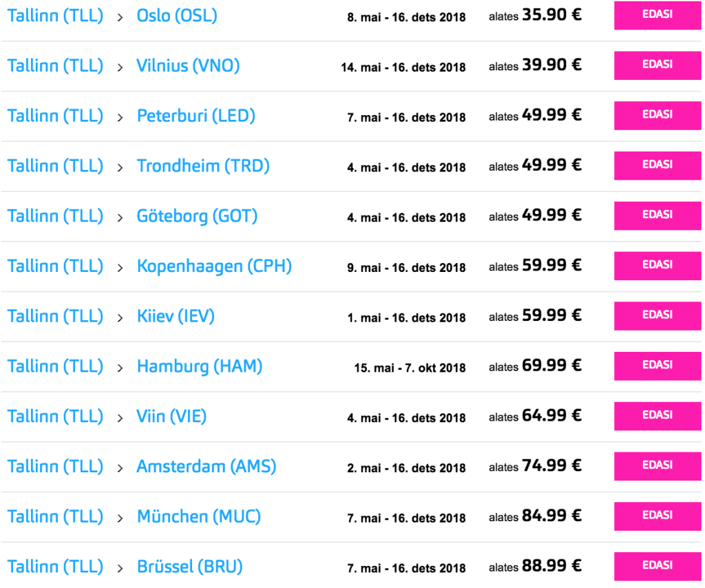Click EDASI button for Oslo flight
Viewport: 705px width, 588px height.
657,15
